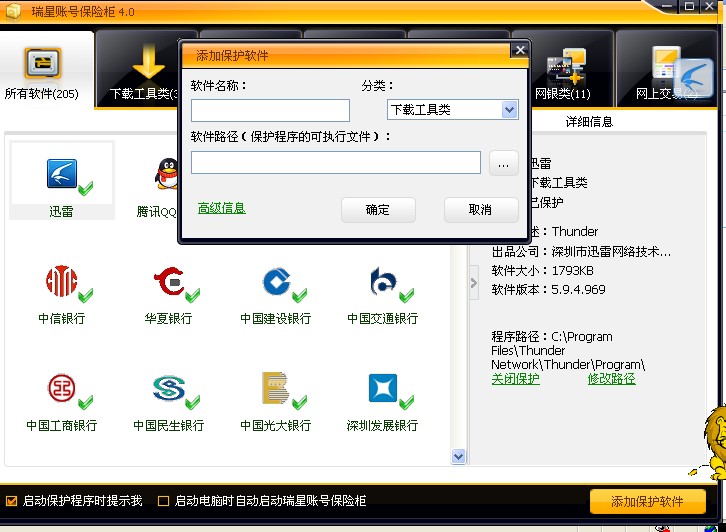Click the 软件名称 input field
Viewport: 726px width, 532px height.
pos(270,110)
